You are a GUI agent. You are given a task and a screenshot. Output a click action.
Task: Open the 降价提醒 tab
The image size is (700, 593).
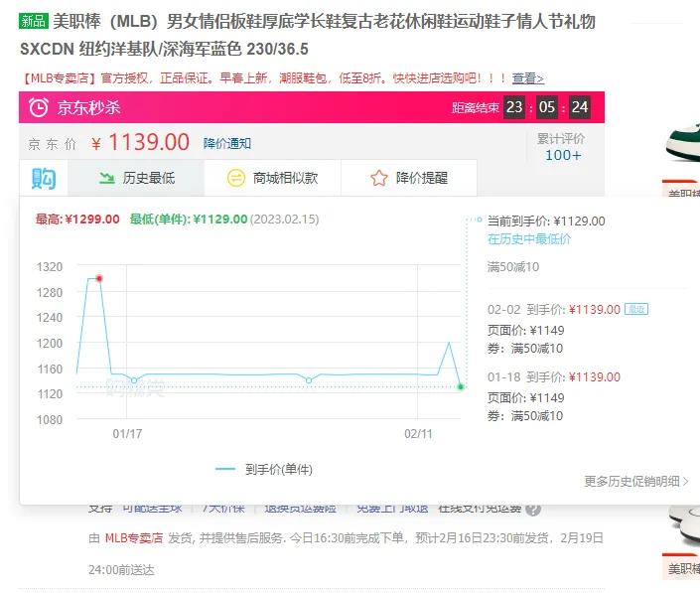coord(409,178)
